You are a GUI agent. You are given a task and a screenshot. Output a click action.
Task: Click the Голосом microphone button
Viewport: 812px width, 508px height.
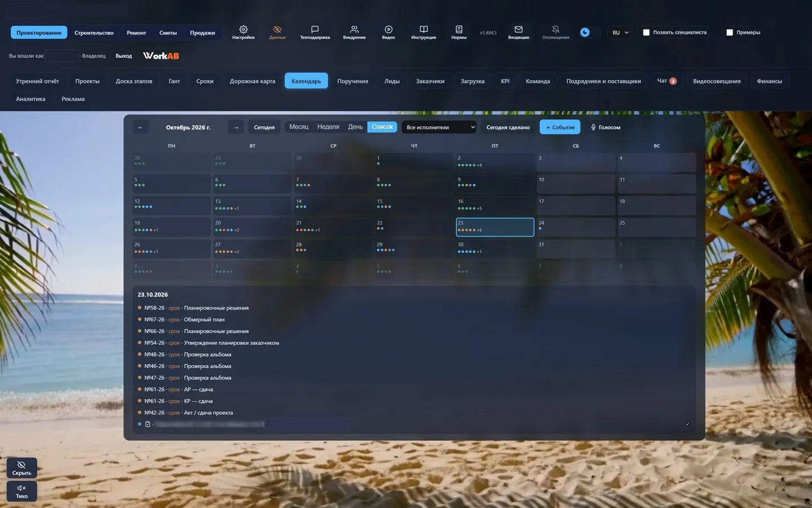pyautogui.click(x=606, y=128)
